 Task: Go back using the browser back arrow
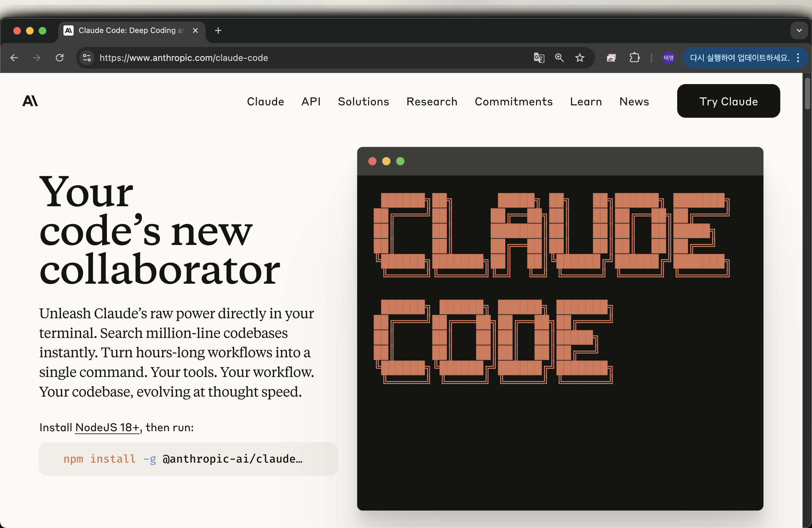click(x=14, y=58)
